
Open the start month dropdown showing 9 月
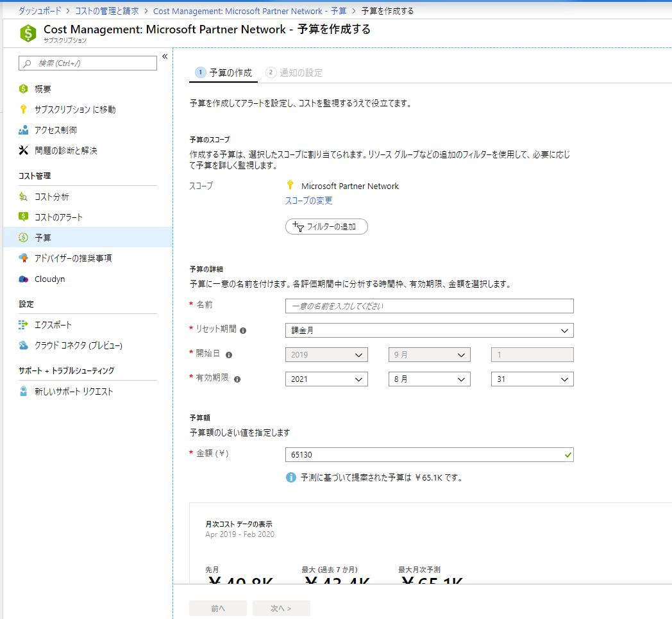tap(430, 355)
